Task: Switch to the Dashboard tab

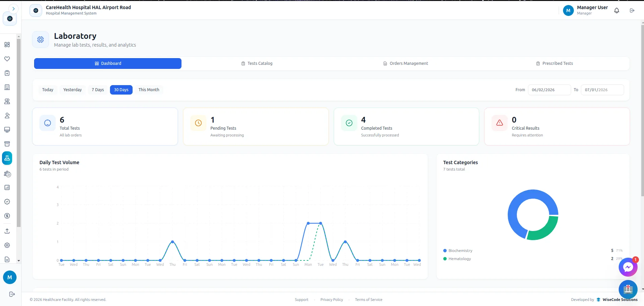Action: pyautogui.click(x=108, y=63)
